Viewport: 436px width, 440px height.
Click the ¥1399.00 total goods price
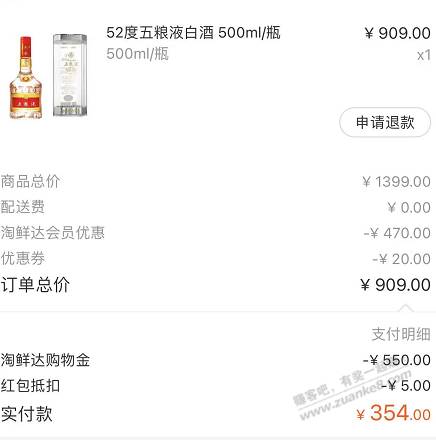(396, 182)
